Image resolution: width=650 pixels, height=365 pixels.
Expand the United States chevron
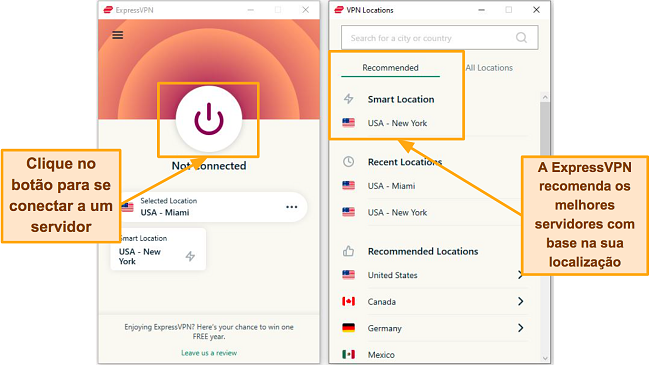click(520, 275)
